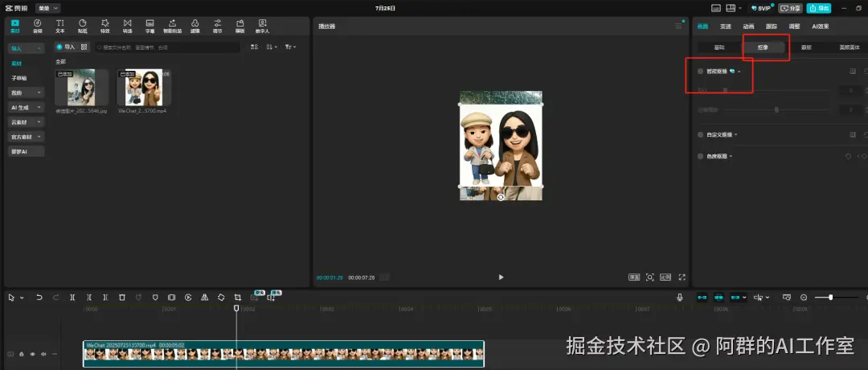
Task: Open the filter dropdown in media panel
Action: 291,47
